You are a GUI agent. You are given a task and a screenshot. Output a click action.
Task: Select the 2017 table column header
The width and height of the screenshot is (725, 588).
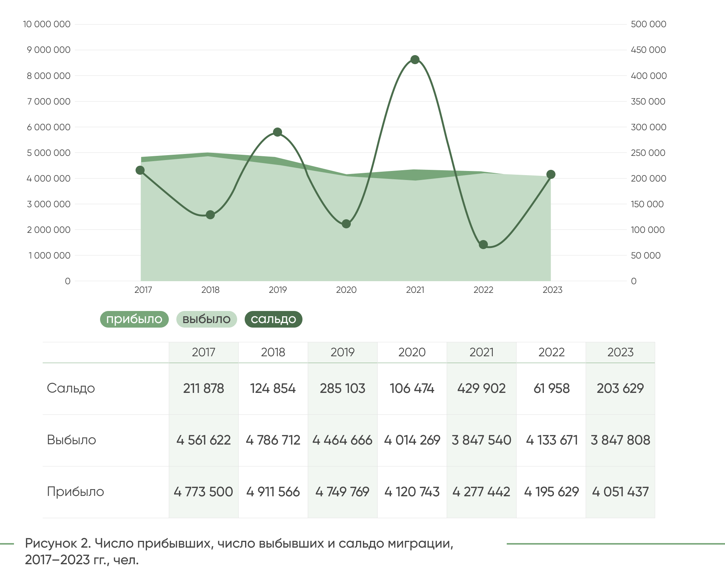[204, 352]
